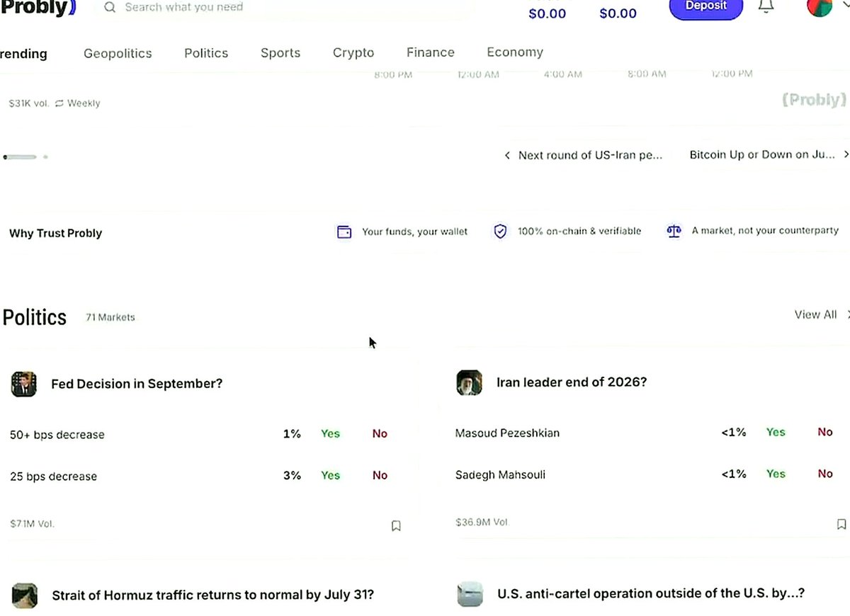The image size is (850, 616).
Task: Select No for 25 bps decrease
Action: click(x=380, y=475)
